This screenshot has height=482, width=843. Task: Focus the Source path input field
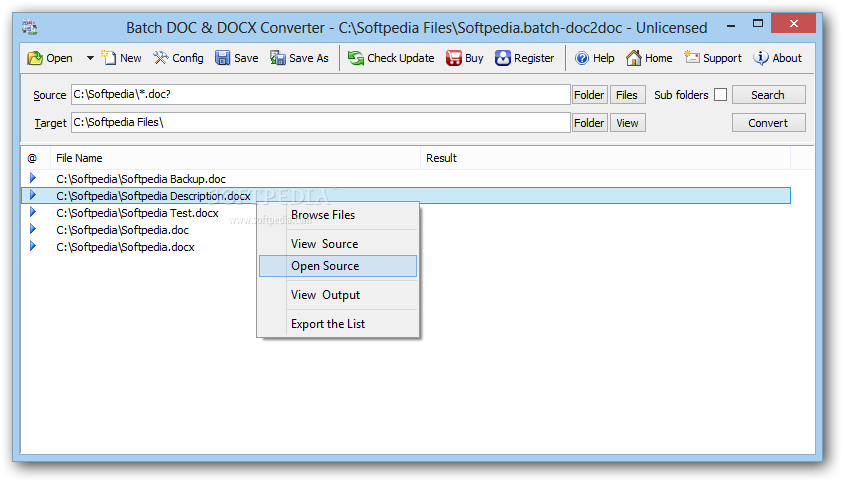(x=320, y=95)
